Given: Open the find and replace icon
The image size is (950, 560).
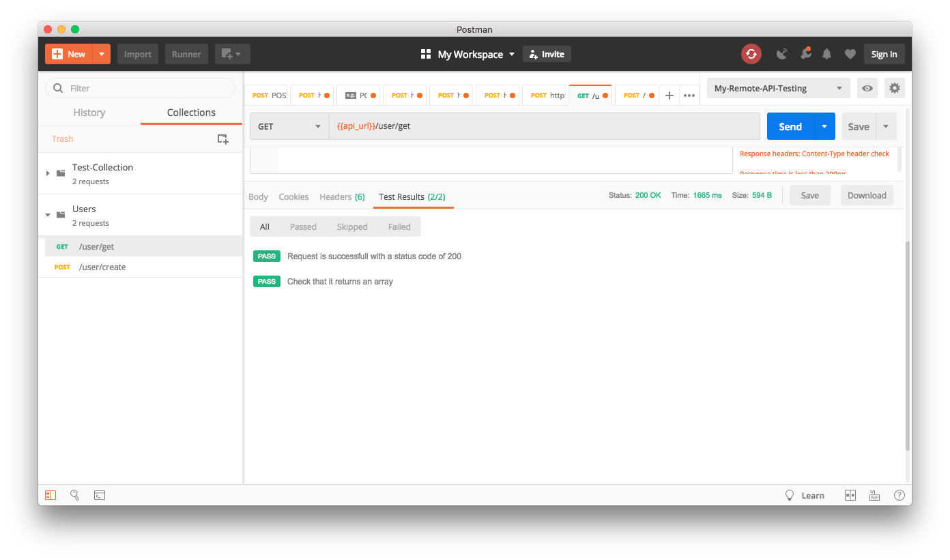Looking at the screenshot, I should (x=75, y=495).
